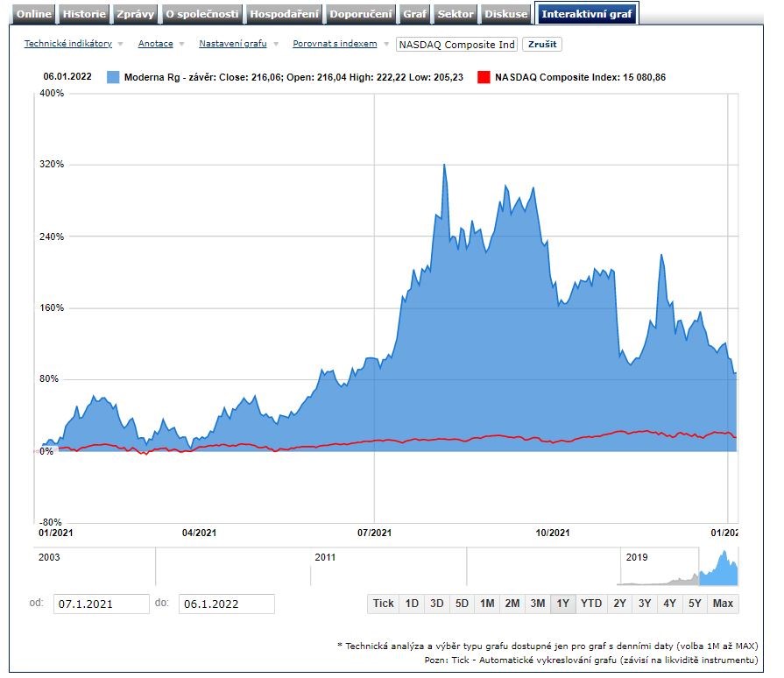Select the Max time range
784x678 pixels.
(723, 604)
